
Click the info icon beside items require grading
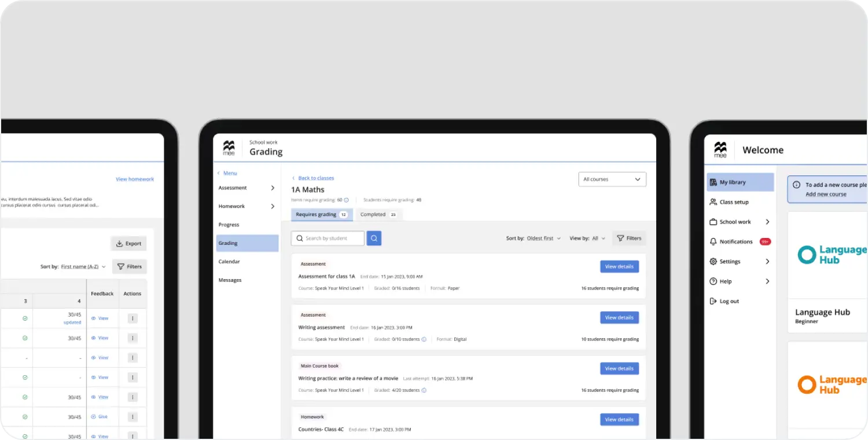tap(346, 200)
